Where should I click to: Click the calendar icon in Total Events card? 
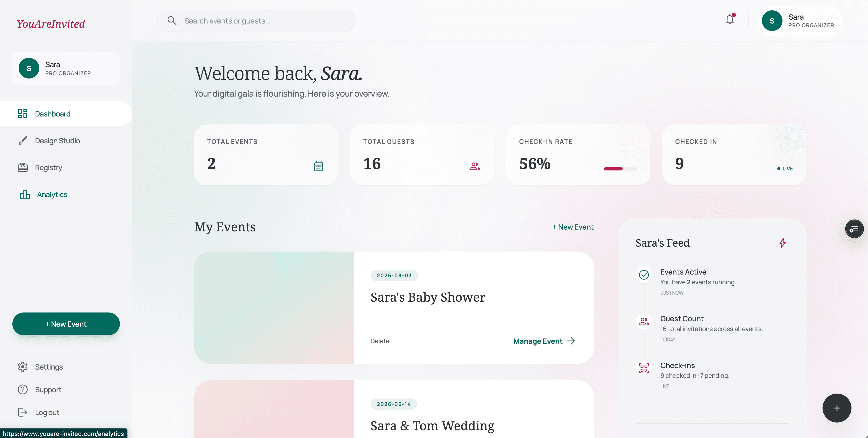click(319, 166)
